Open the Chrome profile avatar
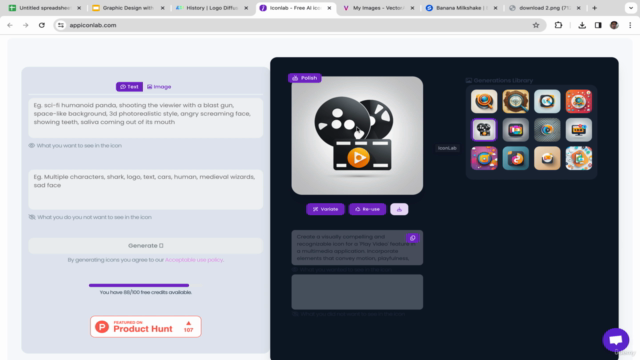640x360 pixels. (614, 25)
